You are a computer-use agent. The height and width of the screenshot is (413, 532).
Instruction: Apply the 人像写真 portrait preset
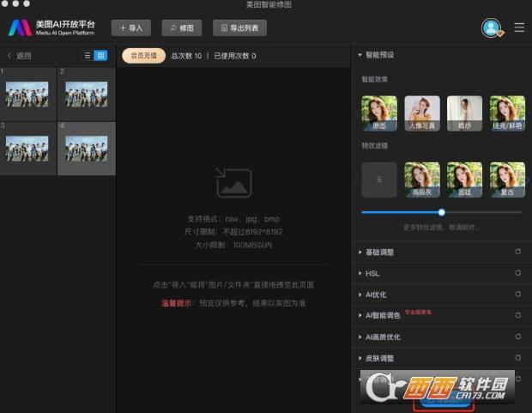422,113
